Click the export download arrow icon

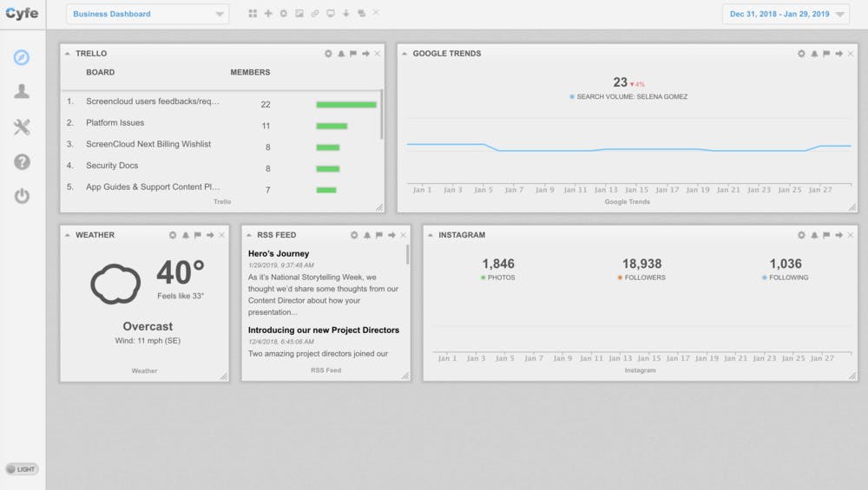tap(345, 13)
